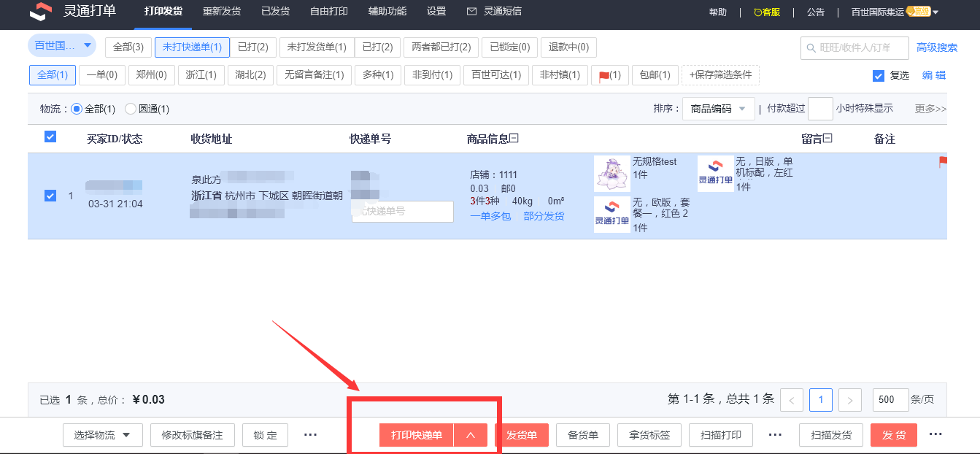Click 公告 in top bar
Screen dimensions: 980x454
coord(816,12)
